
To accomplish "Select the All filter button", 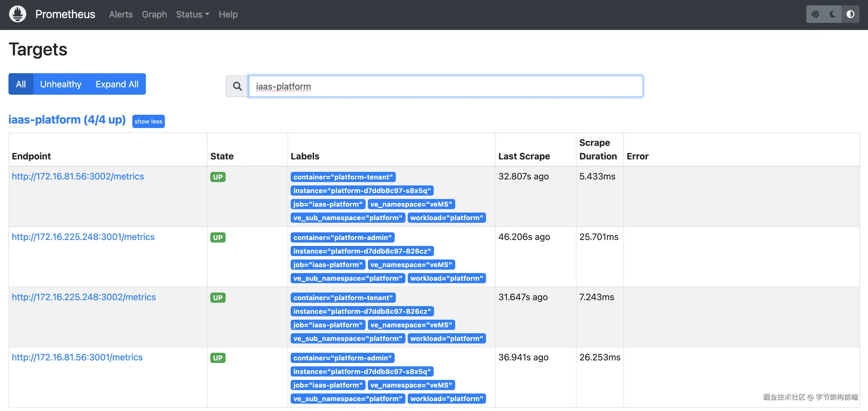I will [21, 84].
